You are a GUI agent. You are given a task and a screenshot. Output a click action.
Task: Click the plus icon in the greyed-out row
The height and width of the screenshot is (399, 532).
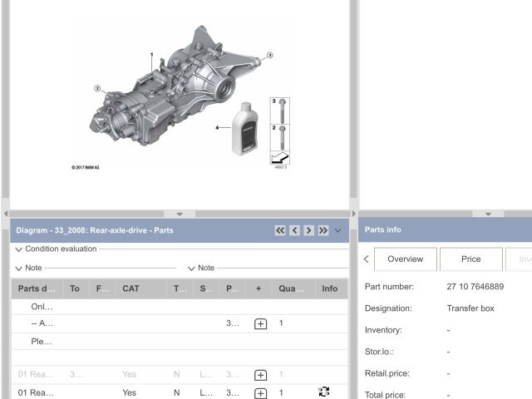click(x=260, y=375)
